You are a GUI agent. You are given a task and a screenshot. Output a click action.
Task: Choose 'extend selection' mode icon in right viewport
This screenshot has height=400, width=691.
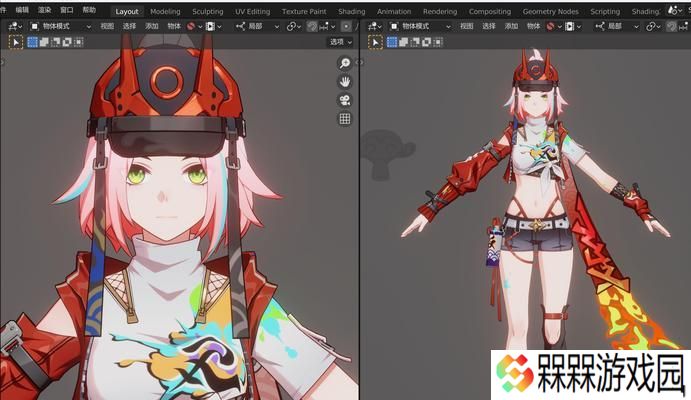pos(403,42)
